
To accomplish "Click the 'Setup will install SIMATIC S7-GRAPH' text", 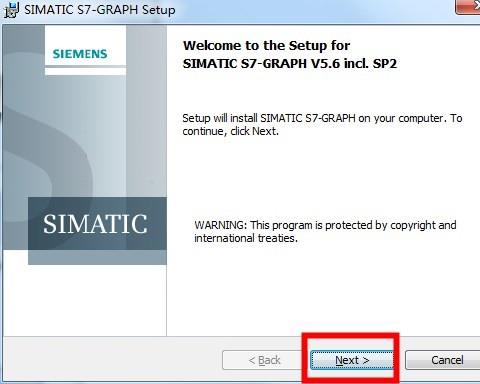I will (x=322, y=118).
